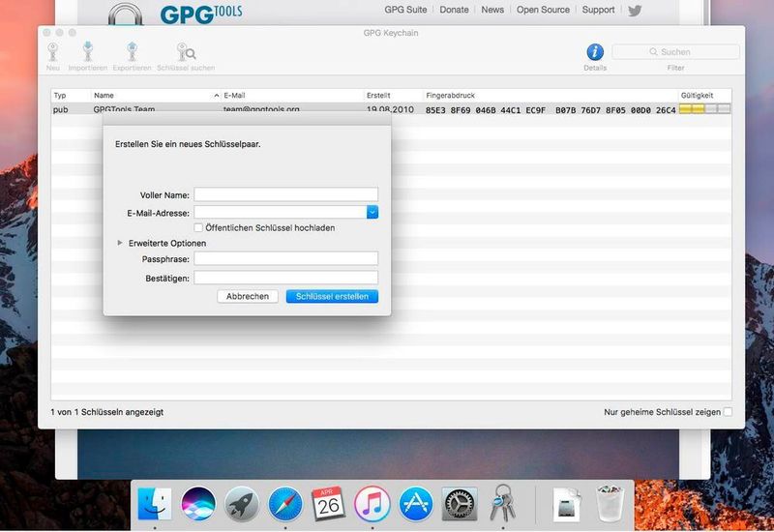Open App Store from the dock

click(x=416, y=504)
